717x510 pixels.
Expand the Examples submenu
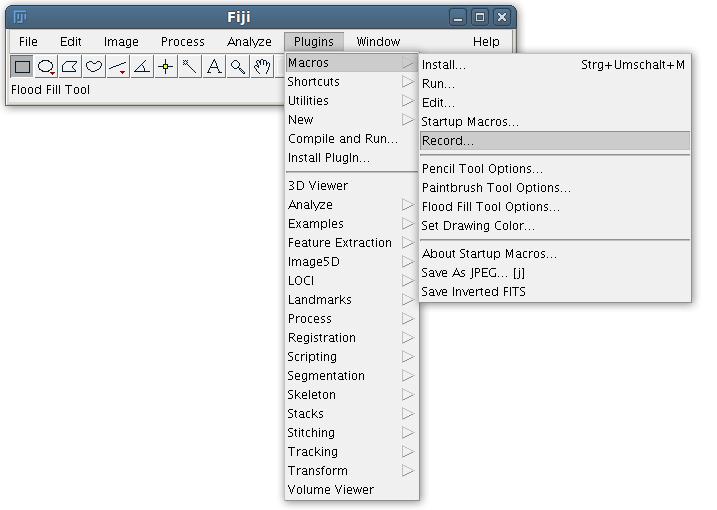(351, 224)
